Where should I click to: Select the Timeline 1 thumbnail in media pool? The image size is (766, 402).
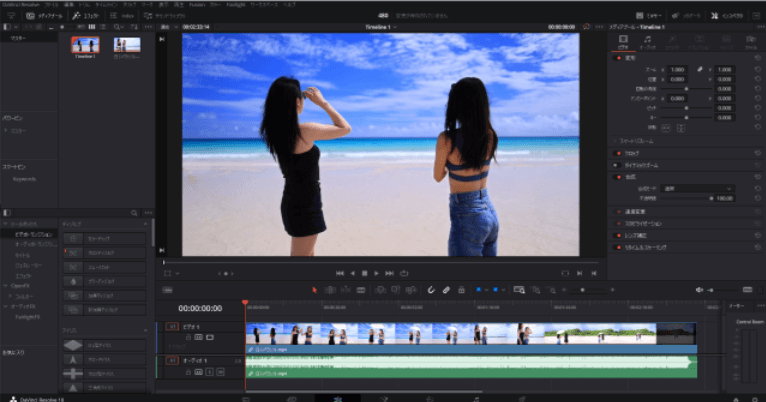point(85,46)
